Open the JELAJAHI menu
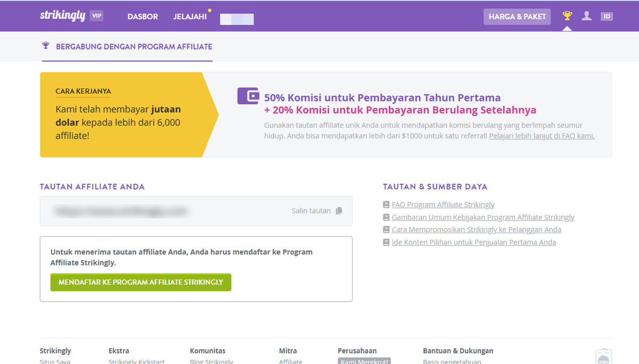 (190, 16)
